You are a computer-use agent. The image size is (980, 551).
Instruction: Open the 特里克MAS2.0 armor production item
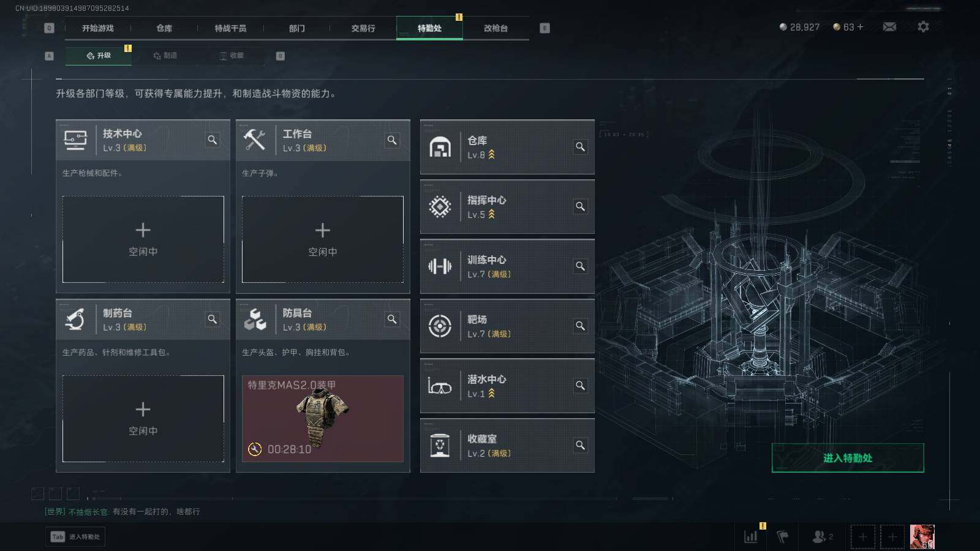click(x=323, y=419)
